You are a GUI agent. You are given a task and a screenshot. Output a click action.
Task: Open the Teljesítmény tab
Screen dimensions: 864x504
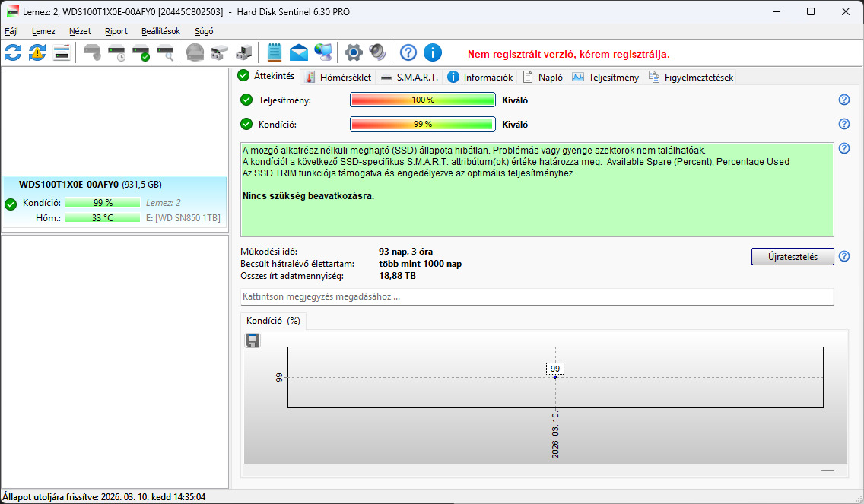pyautogui.click(x=605, y=77)
